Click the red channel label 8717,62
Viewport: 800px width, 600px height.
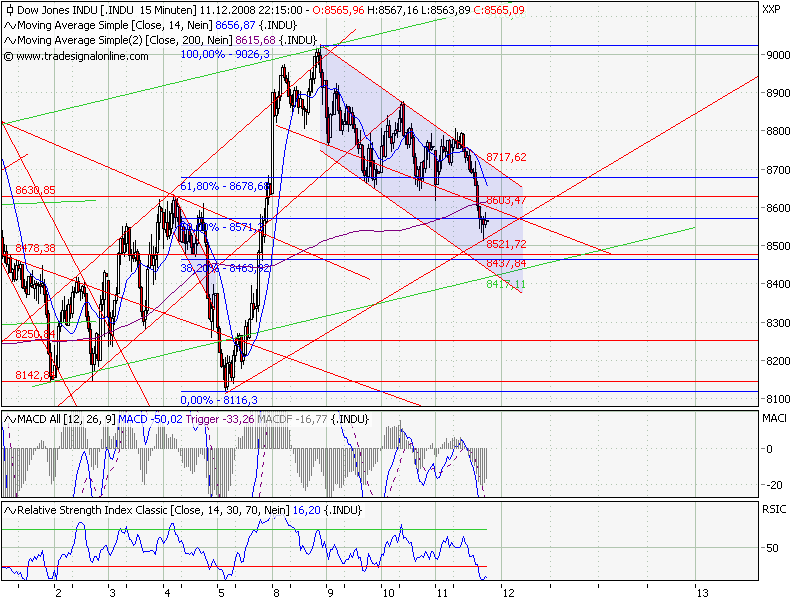[506, 157]
